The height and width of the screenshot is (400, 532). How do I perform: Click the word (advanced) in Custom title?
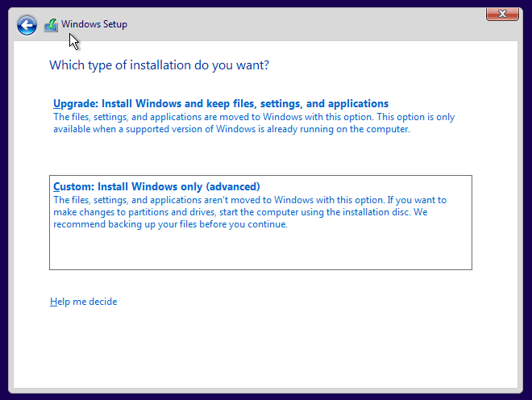coord(232,186)
